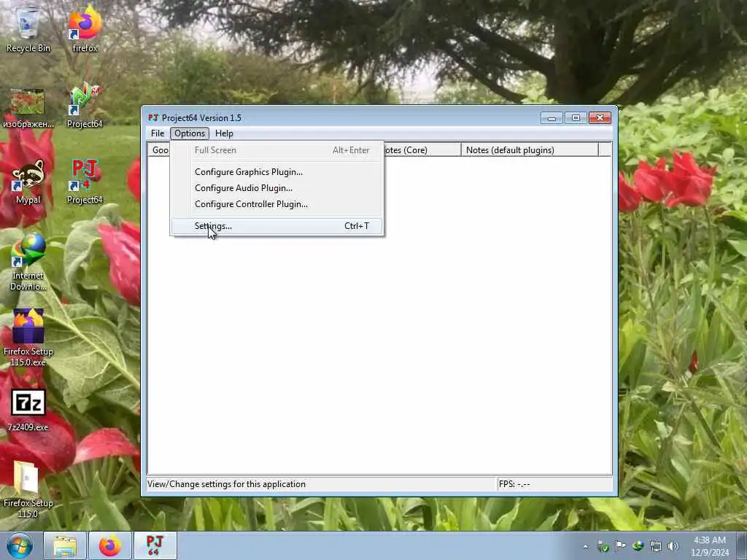Click the Project64 taskbar button
Screen dimensions: 747x560
coord(155,545)
